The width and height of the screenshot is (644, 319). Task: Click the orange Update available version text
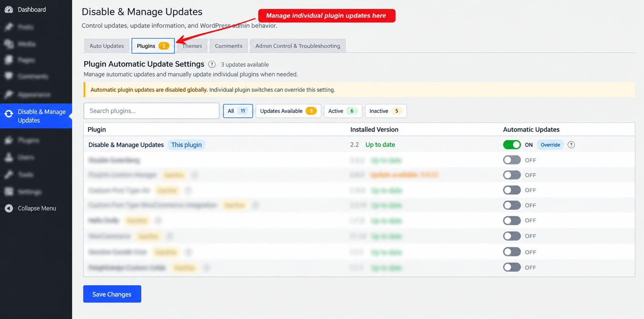[x=404, y=175]
